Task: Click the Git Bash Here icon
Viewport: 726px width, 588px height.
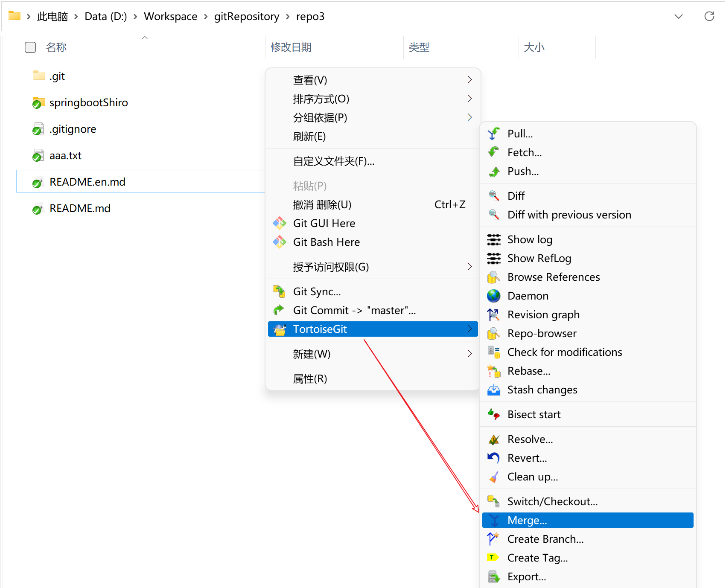Action: 280,242
